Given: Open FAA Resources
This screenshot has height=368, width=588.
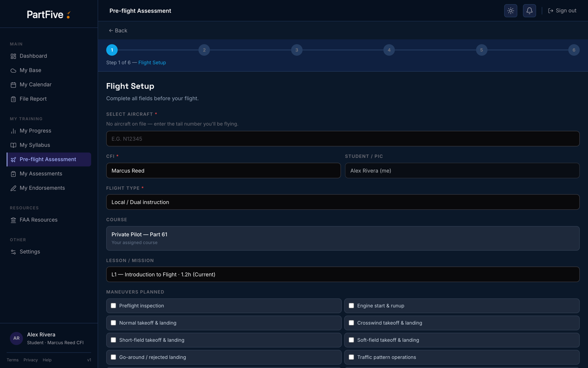Looking at the screenshot, I should (x=49, y=220).
